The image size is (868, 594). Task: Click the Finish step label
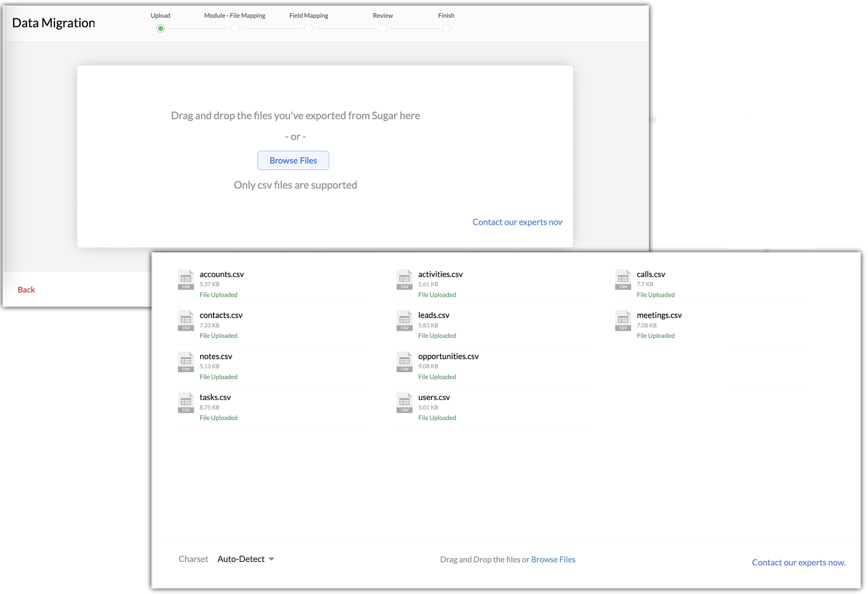coord(446,15)
